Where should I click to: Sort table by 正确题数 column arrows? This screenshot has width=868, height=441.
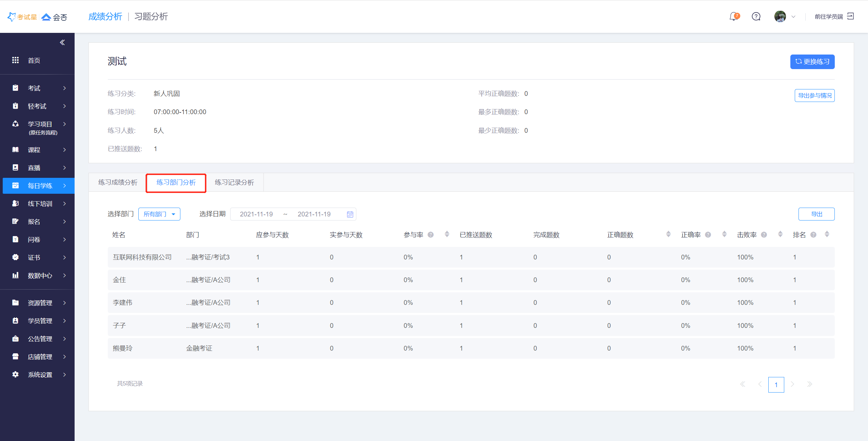[x=668, y=234]
